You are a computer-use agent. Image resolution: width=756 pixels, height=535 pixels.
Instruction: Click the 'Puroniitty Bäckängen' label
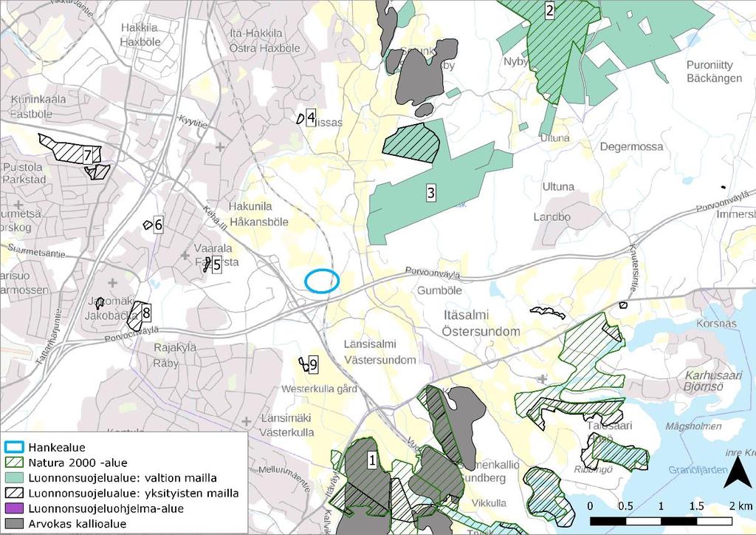pyautogui.click(x=715, y=72)
